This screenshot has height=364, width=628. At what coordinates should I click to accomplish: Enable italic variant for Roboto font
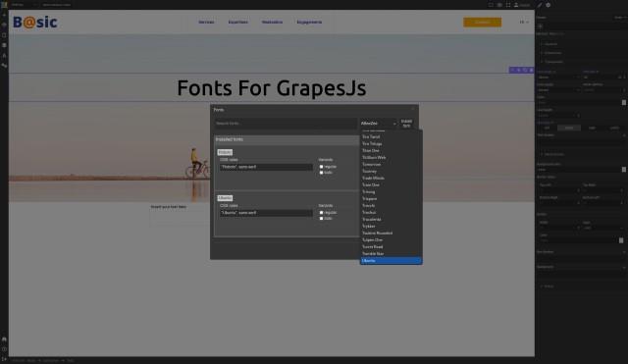click(321, 173)
